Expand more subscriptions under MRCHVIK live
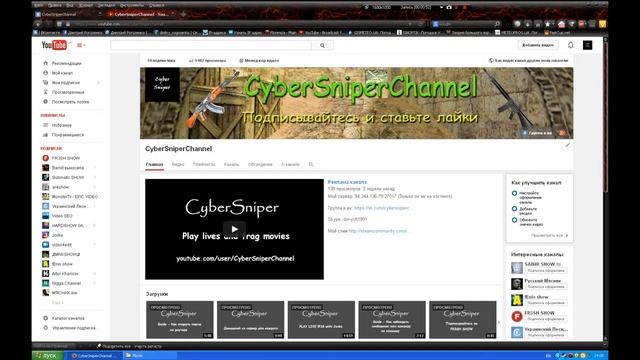The width and height of the screenshot is (640, 360). [x=58, y=302]
